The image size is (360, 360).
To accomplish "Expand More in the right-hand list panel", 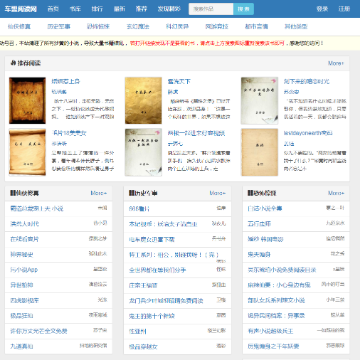I will pos(336,193).
